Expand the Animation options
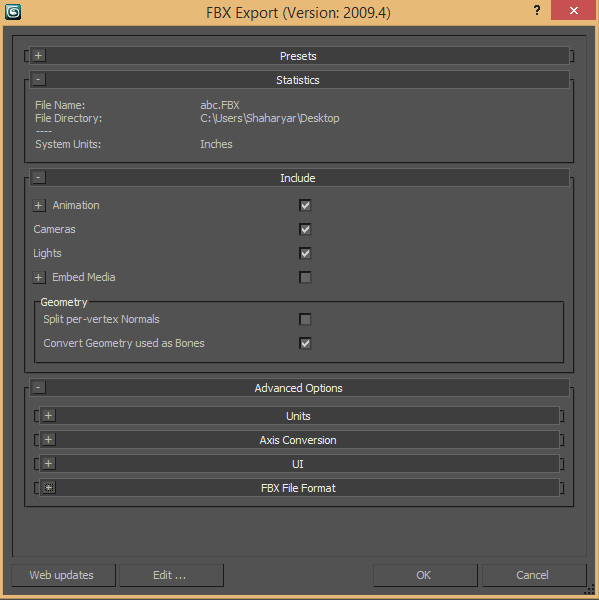The width and height of the screenshot is (599, 600). click(39, 205)
